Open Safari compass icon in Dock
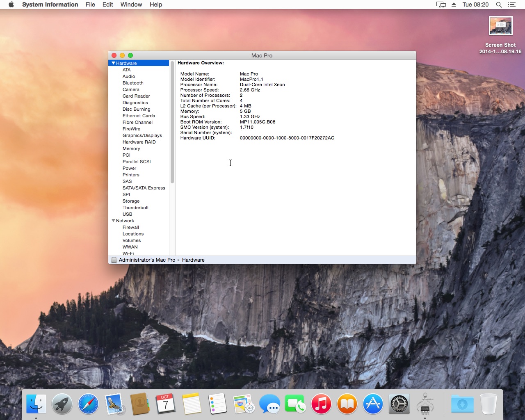Image resolution: width=525 pixels, height=420 pixels. pos(88,404)
